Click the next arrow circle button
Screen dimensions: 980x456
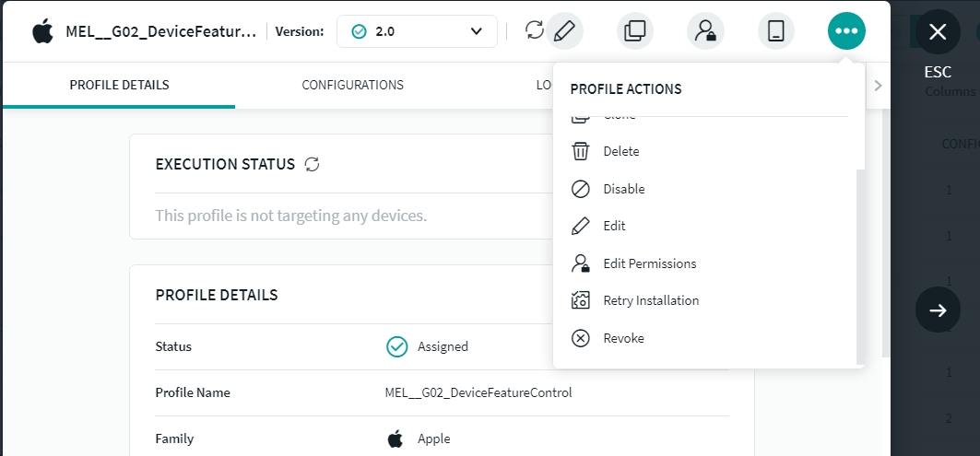click(x=938, y=310)
